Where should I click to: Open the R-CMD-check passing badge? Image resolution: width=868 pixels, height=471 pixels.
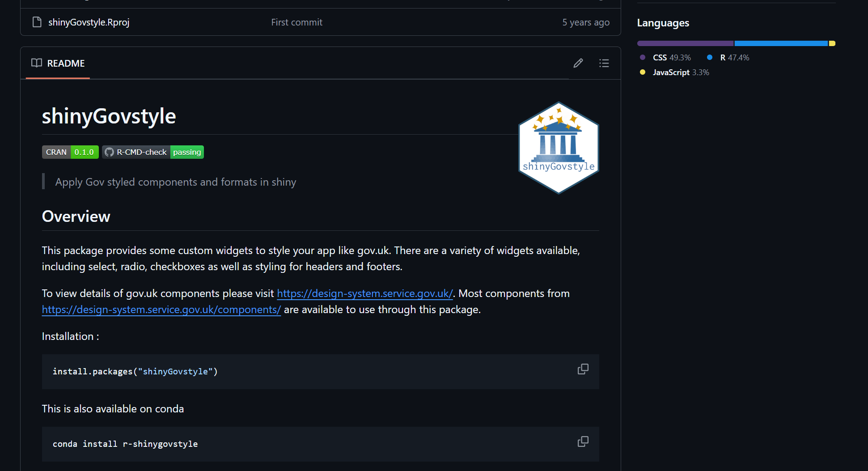153,152
